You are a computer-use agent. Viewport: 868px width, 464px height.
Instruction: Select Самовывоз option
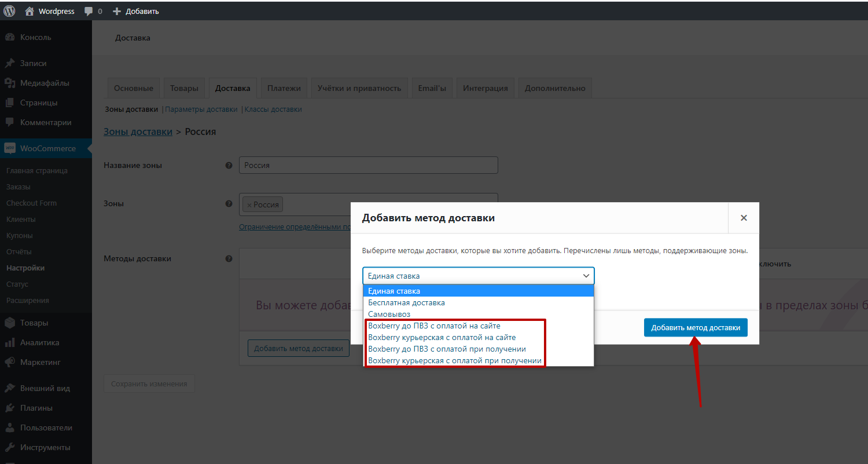tap(479, 314)
